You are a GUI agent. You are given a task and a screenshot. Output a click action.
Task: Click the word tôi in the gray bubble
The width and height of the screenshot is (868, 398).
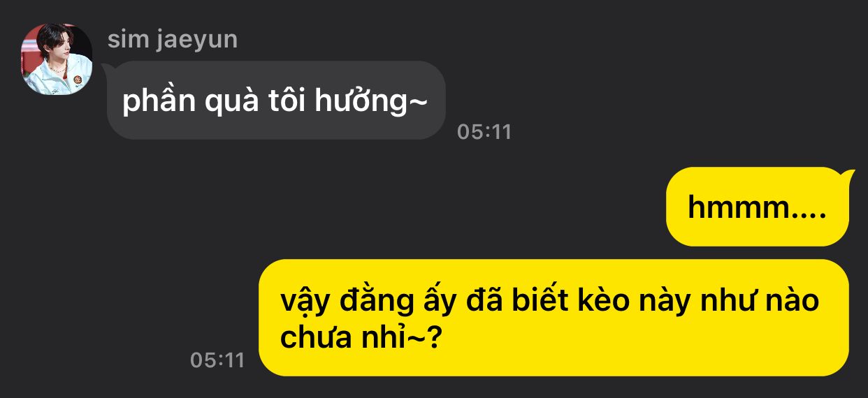[x=286, y=101]
